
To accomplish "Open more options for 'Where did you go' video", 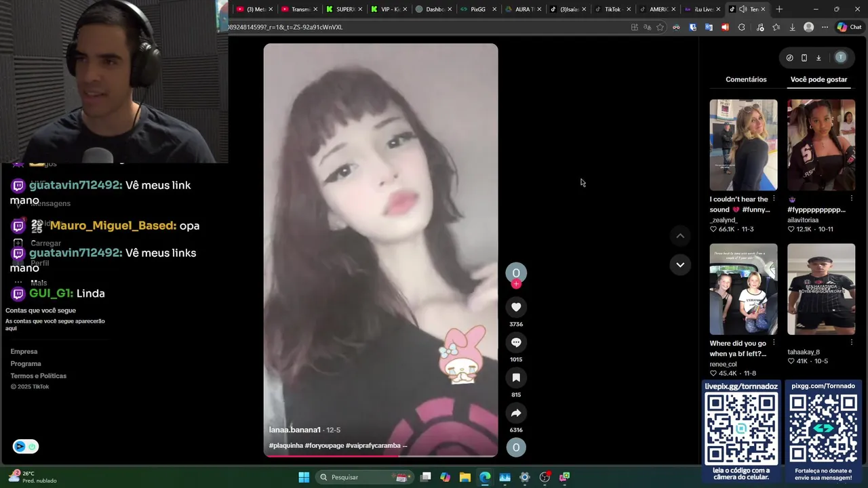I will [774, 343].
